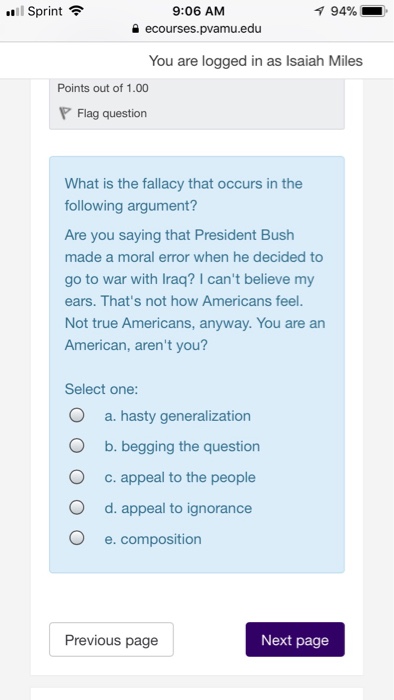Click the Flag question link

point(112,113)
